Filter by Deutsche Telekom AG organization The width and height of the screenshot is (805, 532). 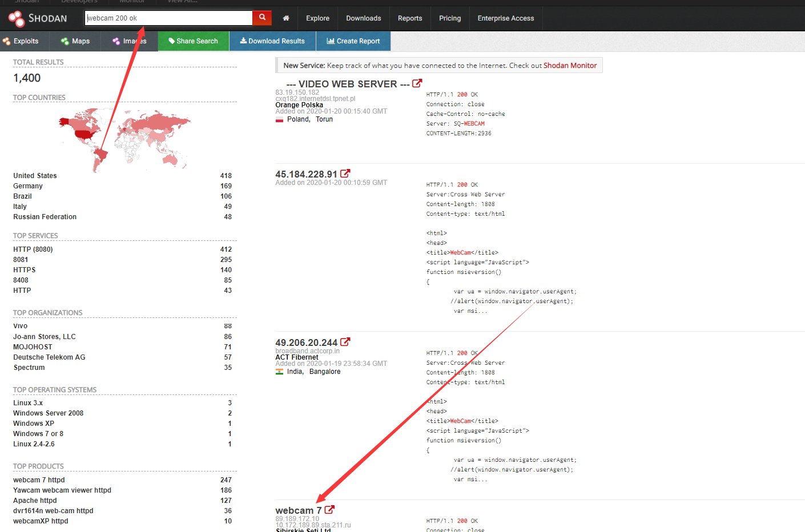[49, 357]
